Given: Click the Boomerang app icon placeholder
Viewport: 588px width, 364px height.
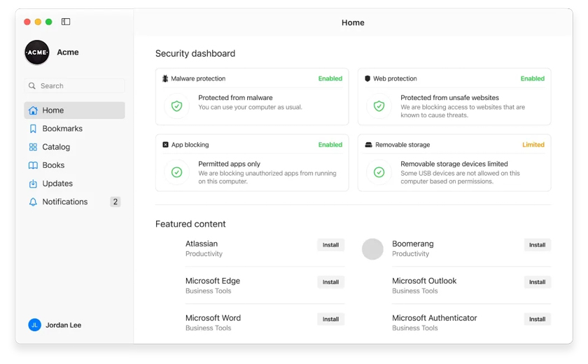Looking at the screenshot, I should coord(372,249).
